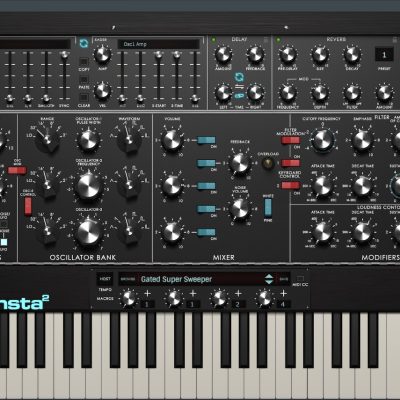Click the Overload lamp in the Mixer
The image size is (400, 400).
click(268, 163)
